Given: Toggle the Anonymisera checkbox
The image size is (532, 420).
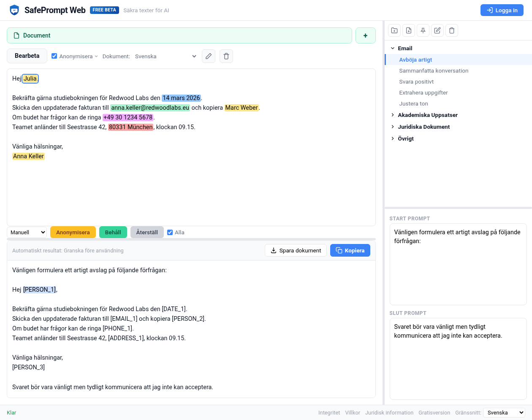Looking at the screenshot, I should [x=54, y=56].
